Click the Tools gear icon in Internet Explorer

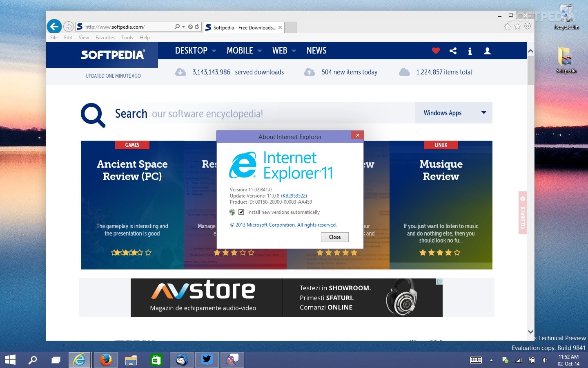tap(528, 26)
